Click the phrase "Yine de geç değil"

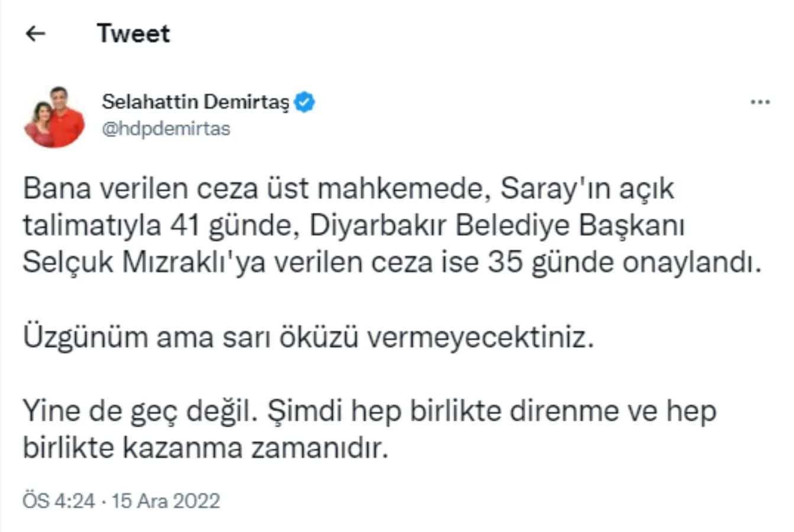tap(140, 411)
